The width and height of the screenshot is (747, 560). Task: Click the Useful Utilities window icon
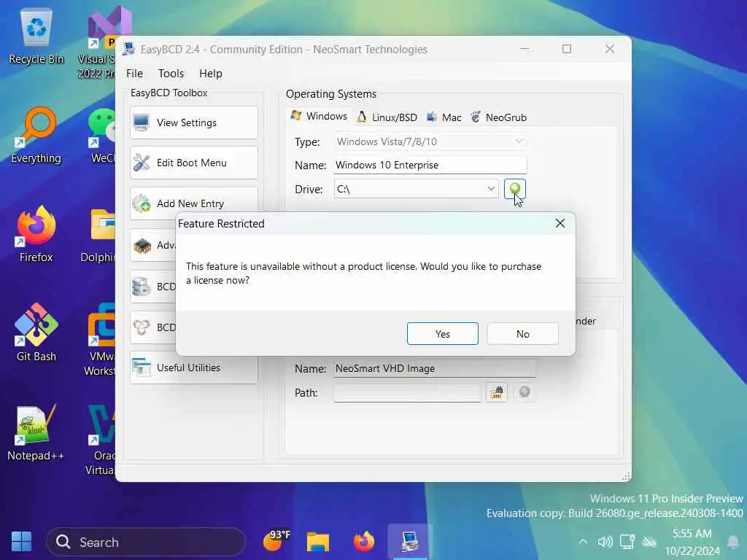pos(142,367)
